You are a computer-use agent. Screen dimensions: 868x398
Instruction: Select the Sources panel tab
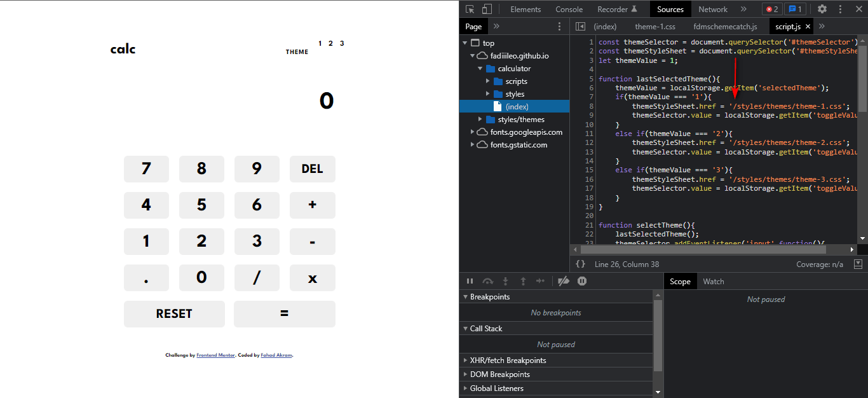(670, 9)
